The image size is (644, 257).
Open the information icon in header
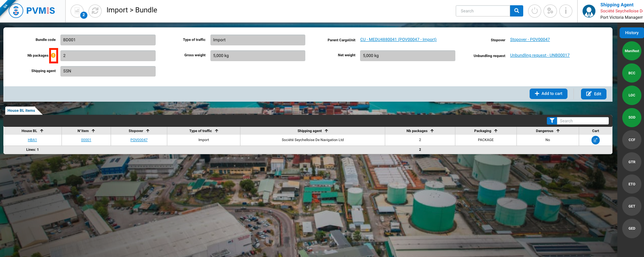pyautogui.click(x=566, y=11)
